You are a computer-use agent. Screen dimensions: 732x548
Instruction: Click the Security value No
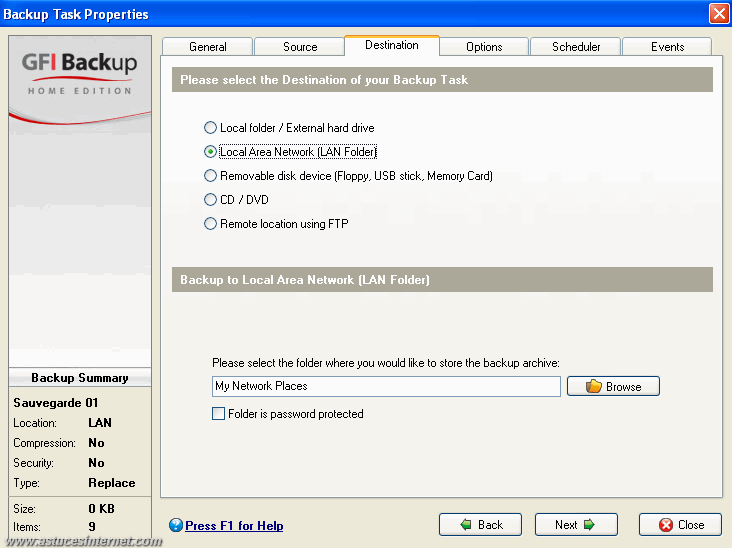click(96, 463)
